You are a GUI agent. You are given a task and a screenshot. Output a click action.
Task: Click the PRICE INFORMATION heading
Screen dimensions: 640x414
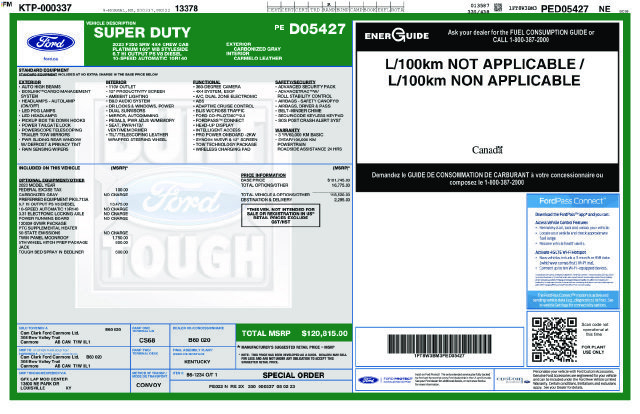(263, 175)
